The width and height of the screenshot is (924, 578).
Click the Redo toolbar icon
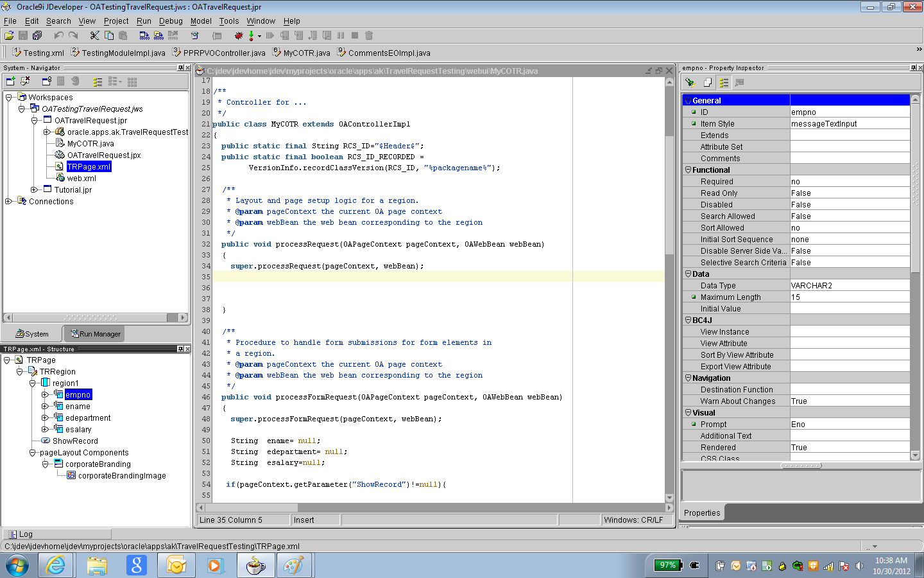(73, 36)
